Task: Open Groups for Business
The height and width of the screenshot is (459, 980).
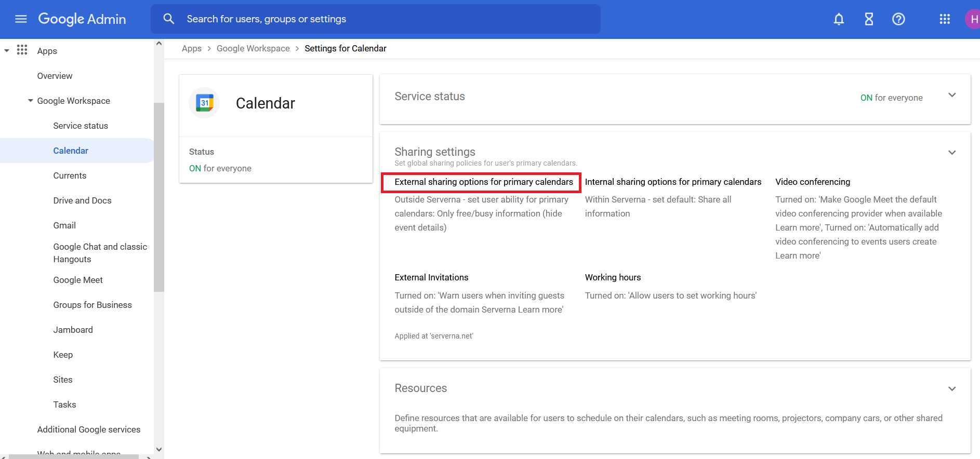Action: point(92,305)
